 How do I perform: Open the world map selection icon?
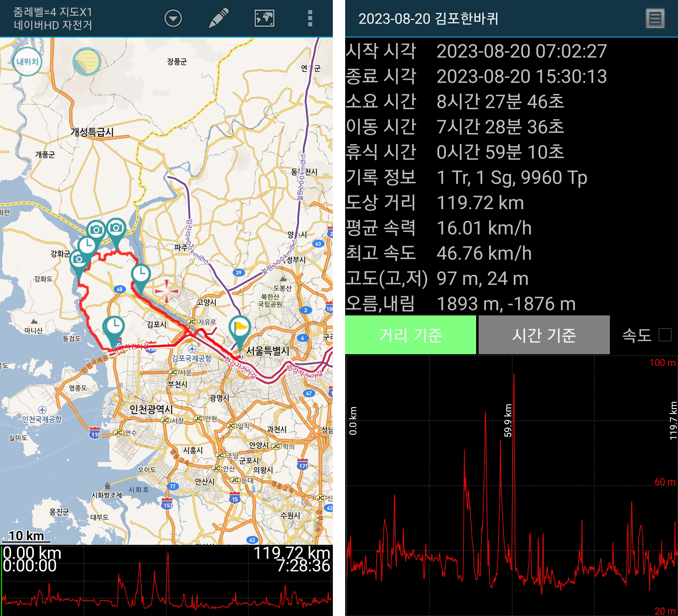[x=264, y=18]
